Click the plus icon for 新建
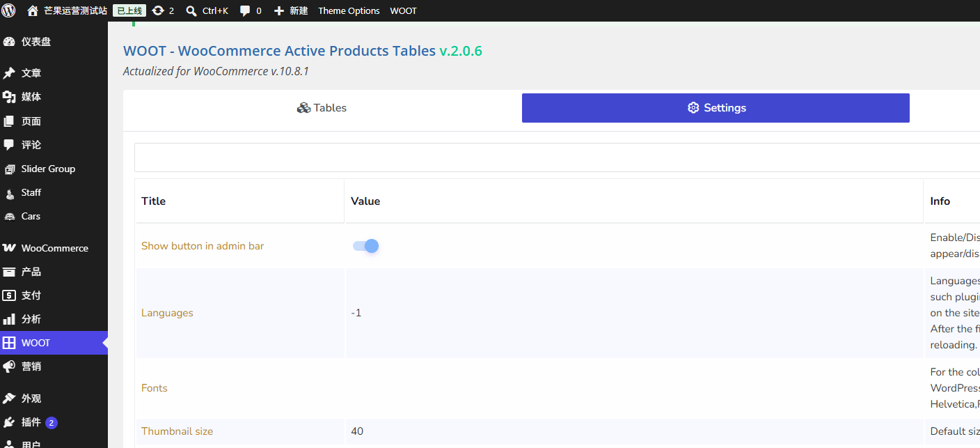The image size is (980, 448). click(279, 10)
